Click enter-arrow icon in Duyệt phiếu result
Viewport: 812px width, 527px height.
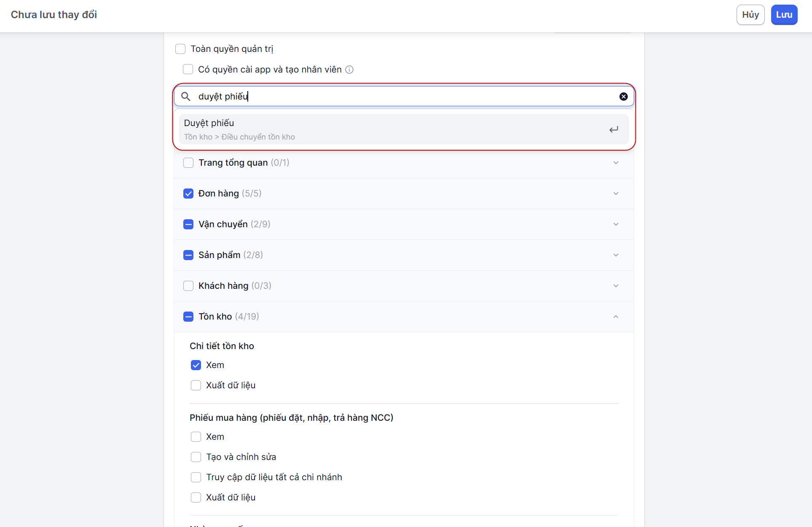(614, 129)
